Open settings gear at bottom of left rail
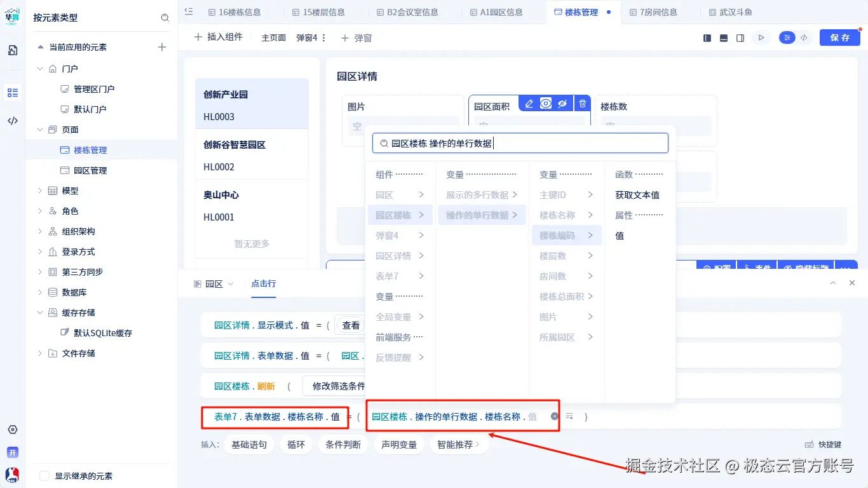 click(13, 430)
